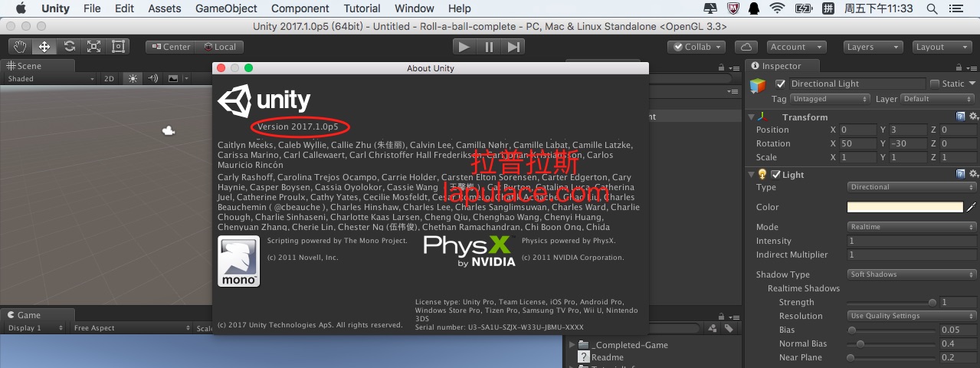Click the light Color swatch
980x368 pixels.
click(904, 207)
